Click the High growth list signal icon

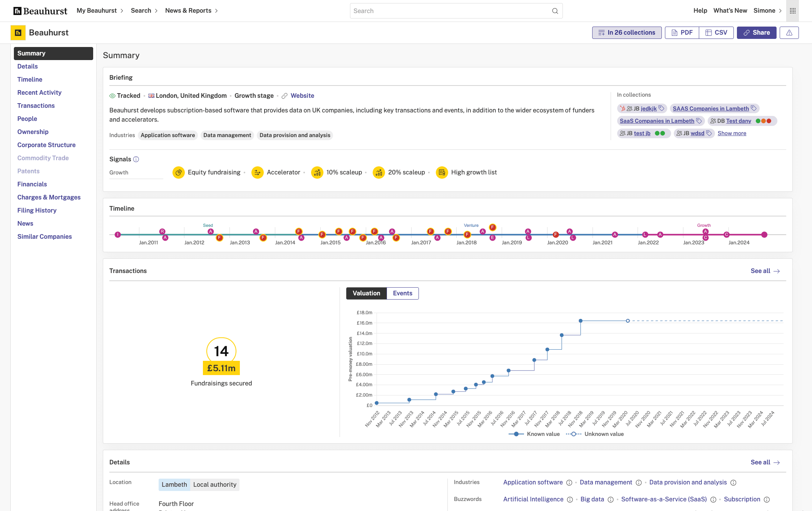pyautogui.click(x=442, y=173)
